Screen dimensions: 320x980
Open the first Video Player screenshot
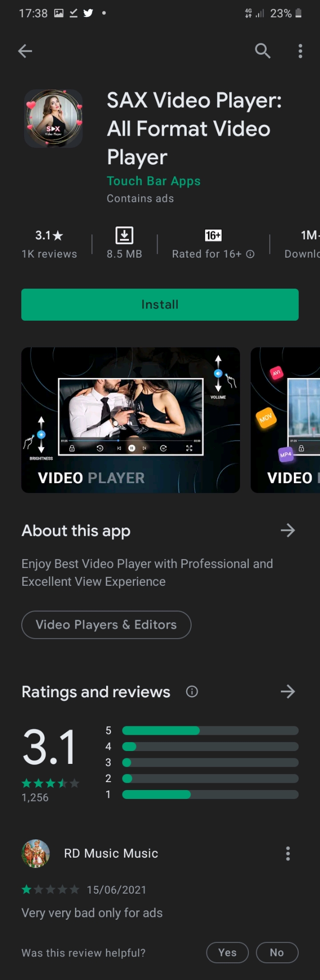(130, 420)
